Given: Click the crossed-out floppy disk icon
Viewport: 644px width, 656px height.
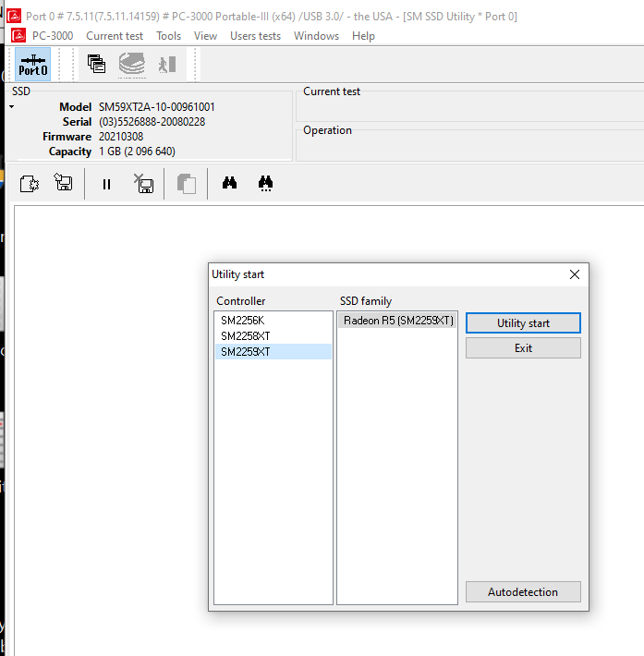Looking at the screenshot, I should click(143, 183).
